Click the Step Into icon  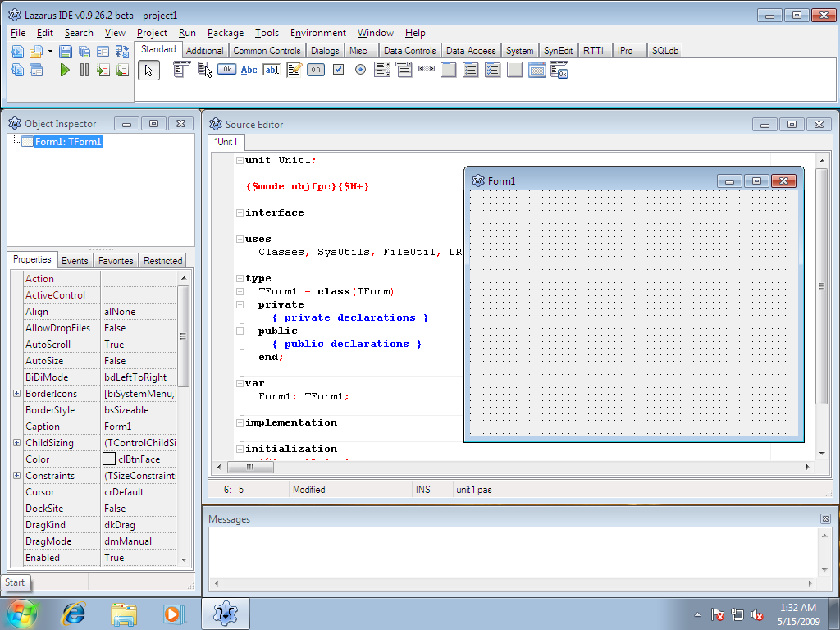coord(103,70)
